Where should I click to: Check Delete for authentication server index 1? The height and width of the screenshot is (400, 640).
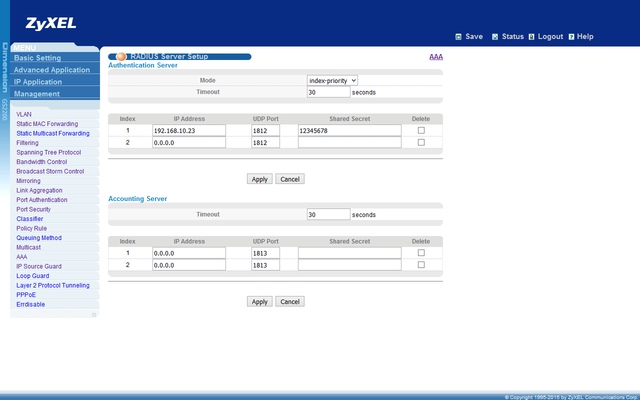(421, 131)
